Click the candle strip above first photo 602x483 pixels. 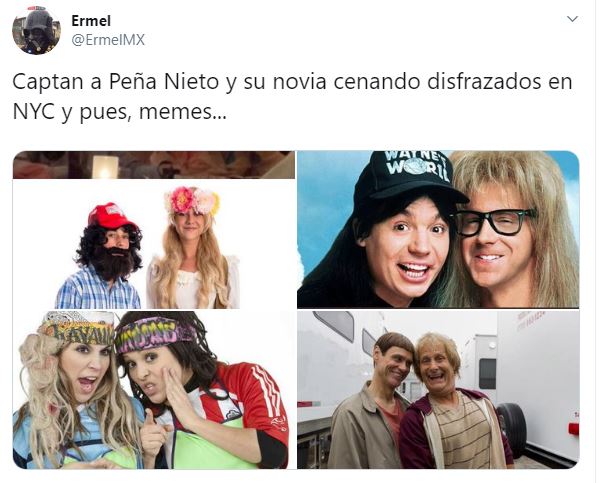point(154,165)
